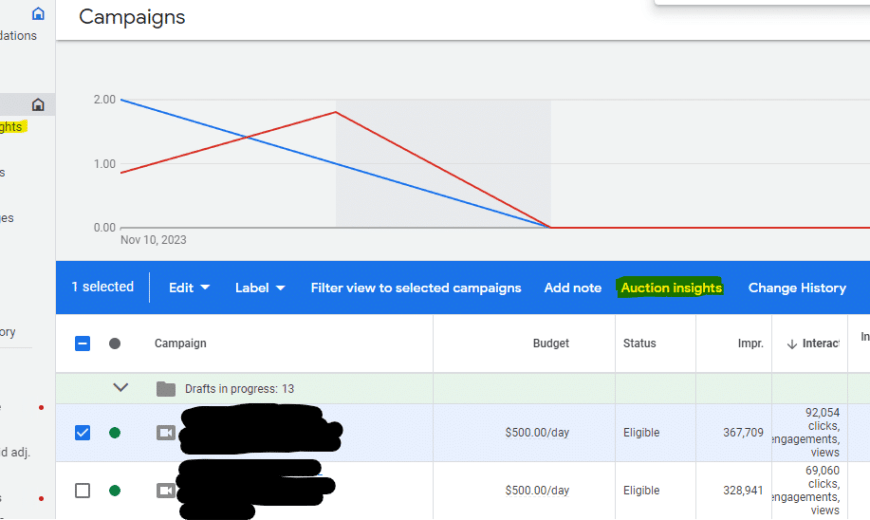The width and height of the screenshot is (870, 520).
Task: Click the highlighted row's home icon
Action: point(38,104)
